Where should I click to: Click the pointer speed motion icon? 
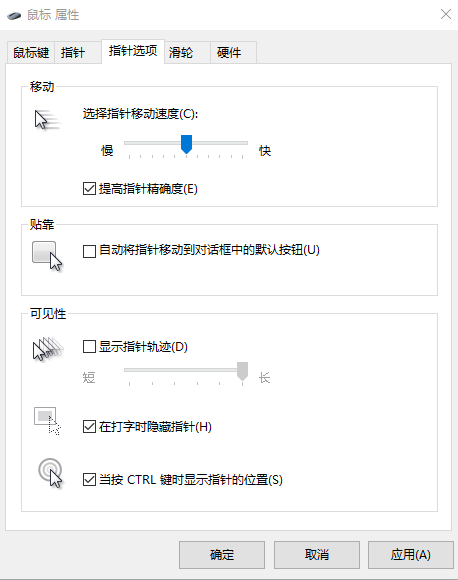coord(47,119)
